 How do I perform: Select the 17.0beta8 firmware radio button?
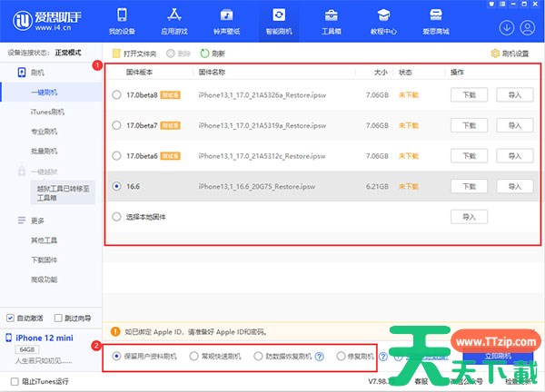coord(115,94)
